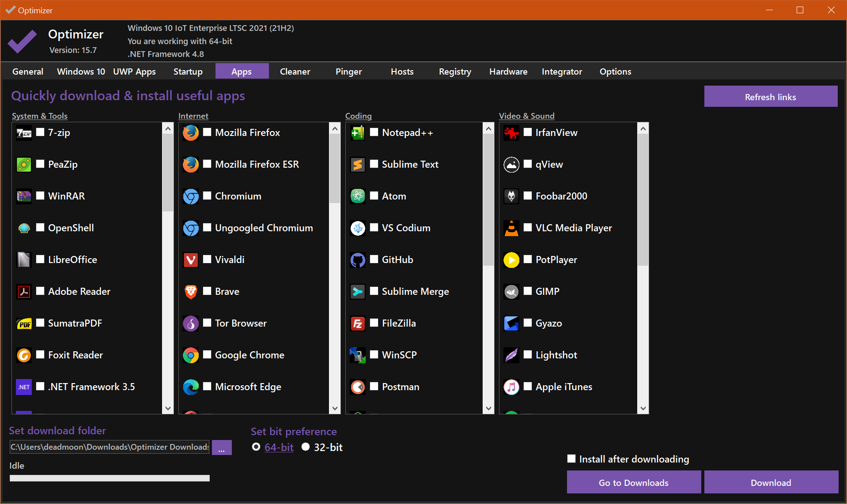The image size is (847, 504).
Task: Enable the Notepad++ checkbox
Action: tap(374, 132)
